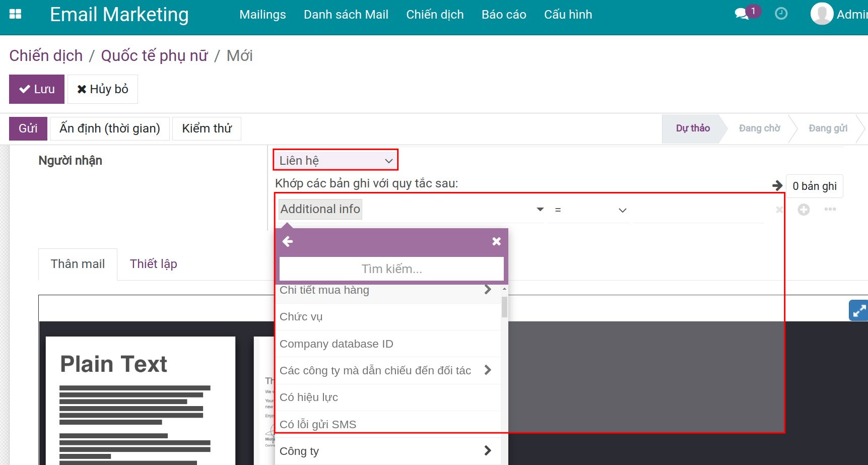Image resolution: width=868 pixels, height=465 pixels.
Task: Click the field list scrollbar
Action: coord(504,307)
